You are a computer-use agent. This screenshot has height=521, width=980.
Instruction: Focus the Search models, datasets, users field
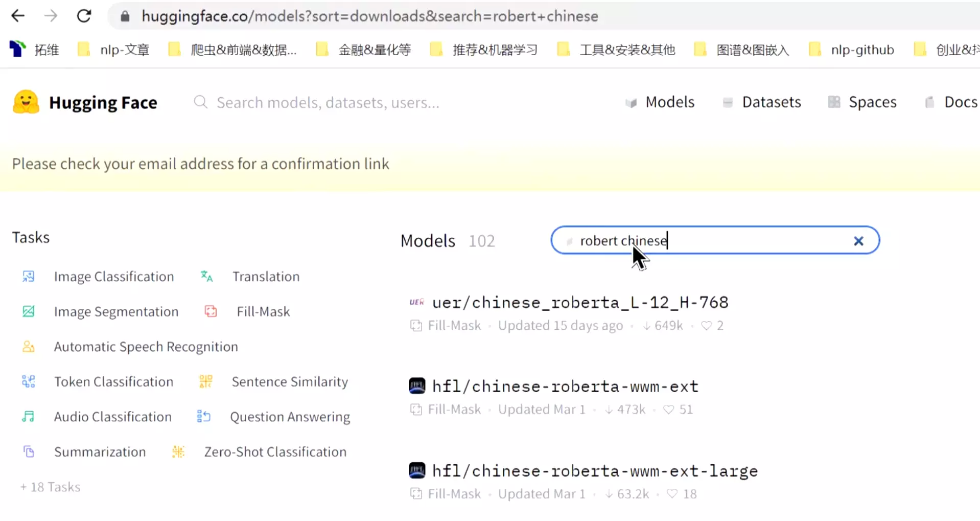(x=328, y=103)
